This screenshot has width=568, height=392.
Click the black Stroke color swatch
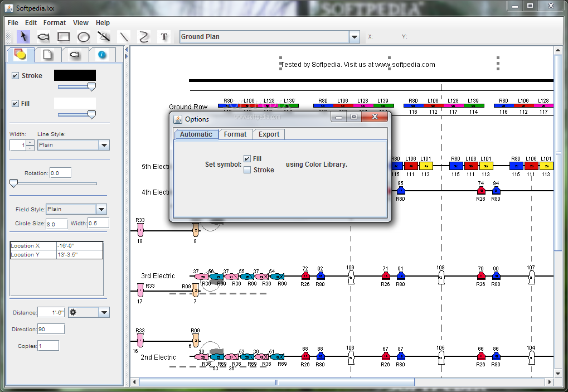click(x=75, y=75)
